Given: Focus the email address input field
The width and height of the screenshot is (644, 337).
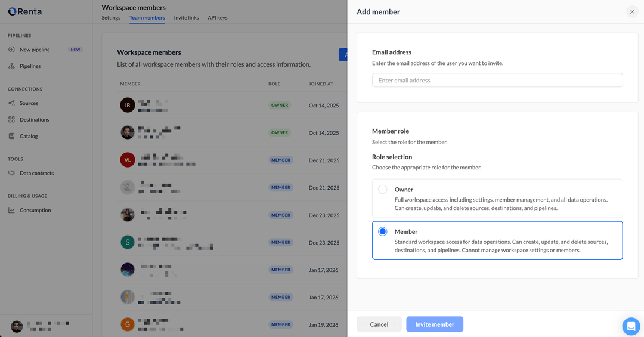Looking at the screenshot, I should (x=497, y=81).
